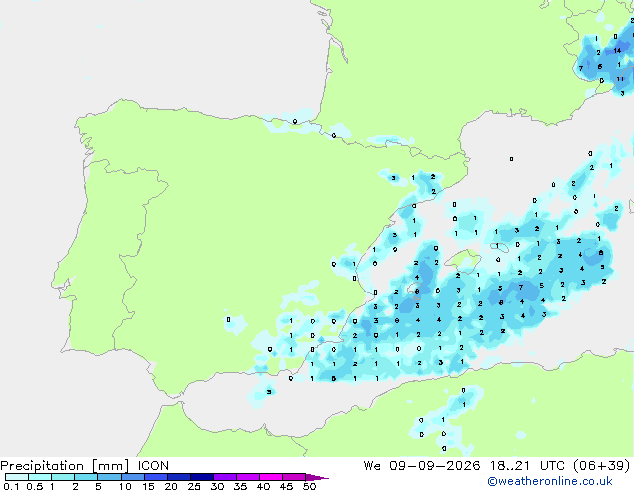Click the above-50 legend arrow tip
Screen dimensions: 634x490
point(317,477)
